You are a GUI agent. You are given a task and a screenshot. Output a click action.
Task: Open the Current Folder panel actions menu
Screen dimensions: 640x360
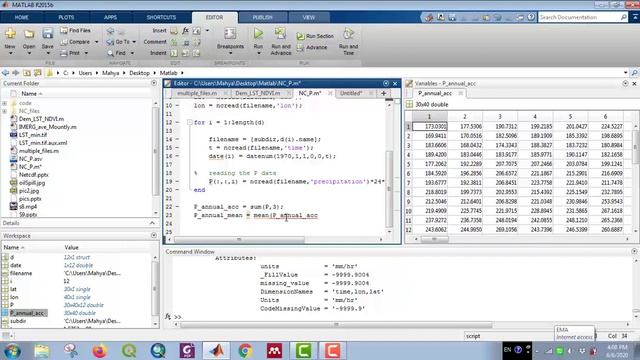(154, 83)
